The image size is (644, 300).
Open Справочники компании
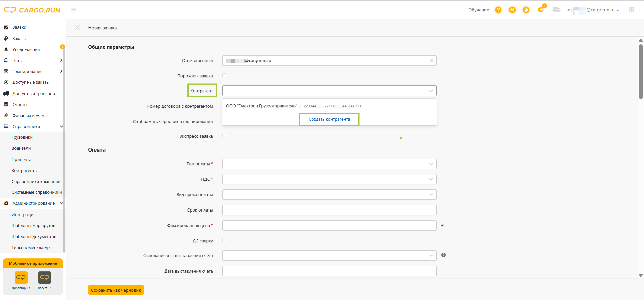tap(36, 182)
